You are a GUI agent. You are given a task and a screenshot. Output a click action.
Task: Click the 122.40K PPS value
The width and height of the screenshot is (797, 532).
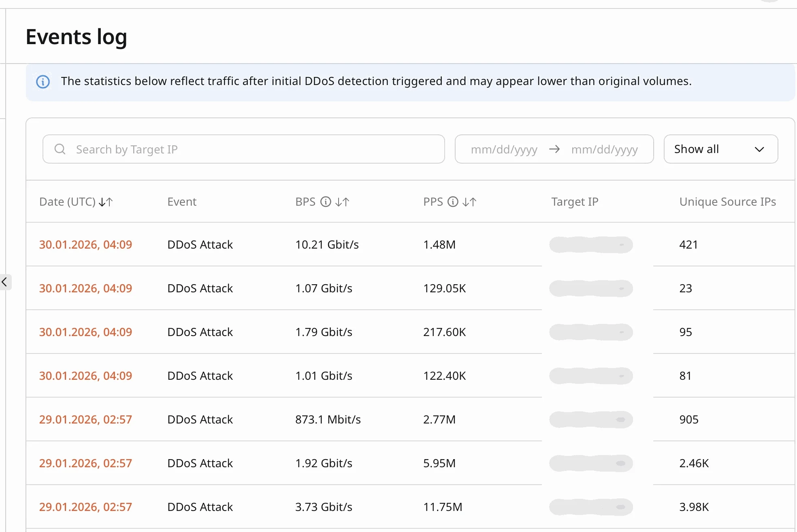pos(445,376)
